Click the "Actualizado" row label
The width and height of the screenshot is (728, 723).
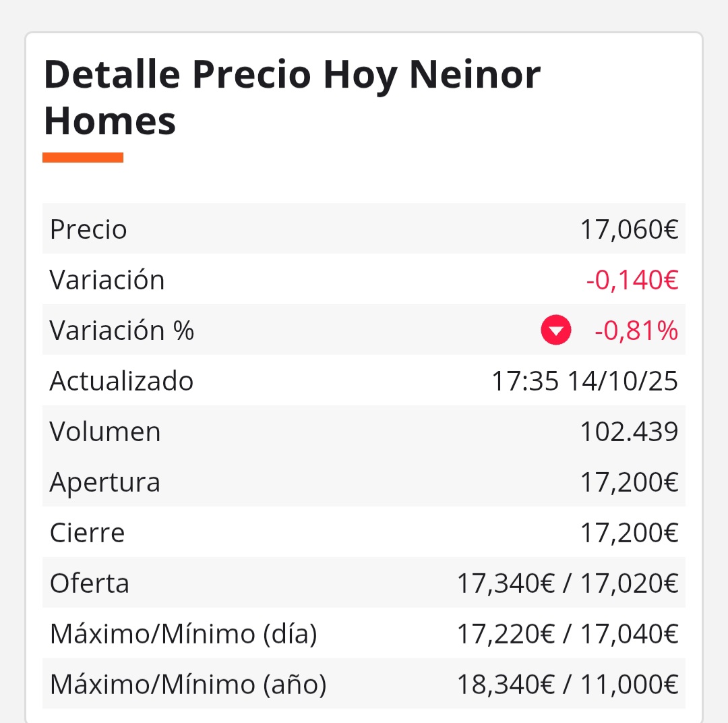pos(121,381)
